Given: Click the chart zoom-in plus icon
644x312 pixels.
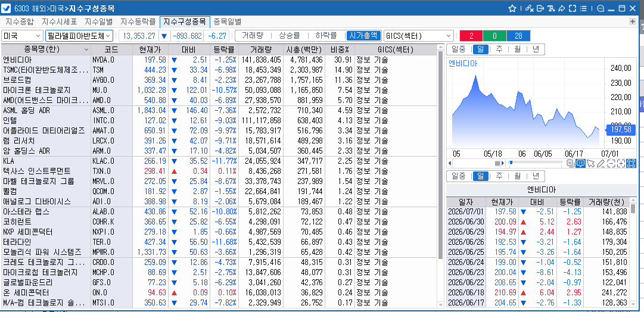Looking at the screenshot, I should pyautogui.click(x=621, y=163).
